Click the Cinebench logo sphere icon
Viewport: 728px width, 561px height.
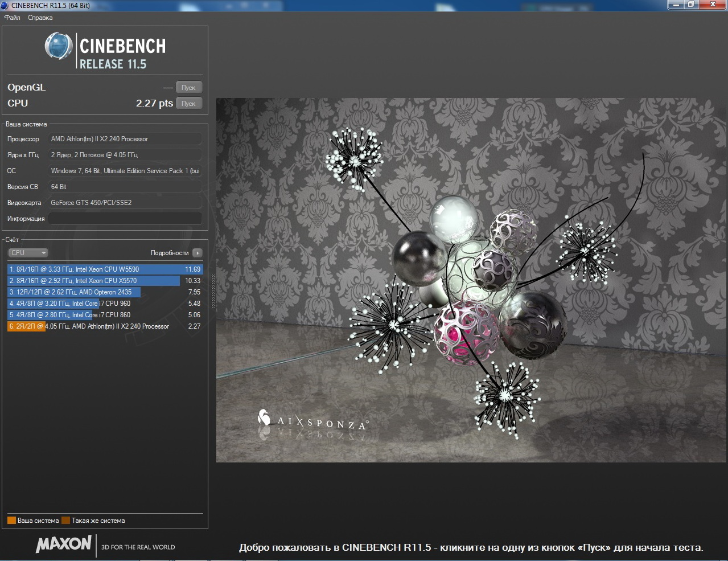tap(59, 46)
